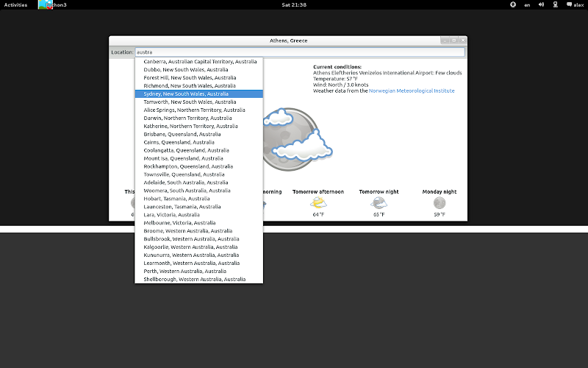Pick Alice Springs, Northern Territory
The image size is (588, 368).
tap(199, 110)
